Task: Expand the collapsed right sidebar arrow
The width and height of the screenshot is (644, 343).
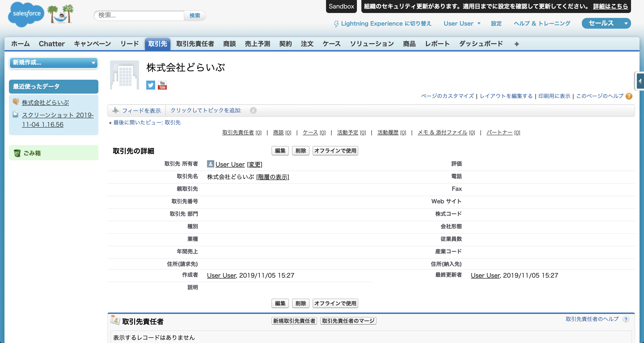Action: pos(640,81)
